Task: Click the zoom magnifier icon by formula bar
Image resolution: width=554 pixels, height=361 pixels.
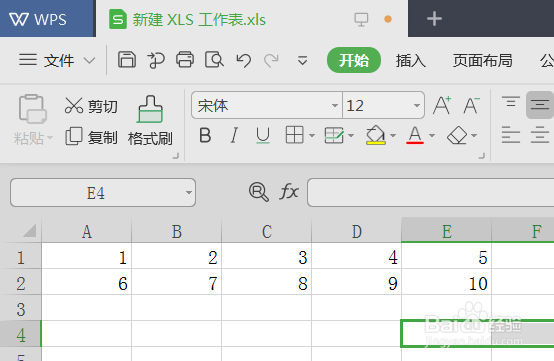Action: (259, 192)
